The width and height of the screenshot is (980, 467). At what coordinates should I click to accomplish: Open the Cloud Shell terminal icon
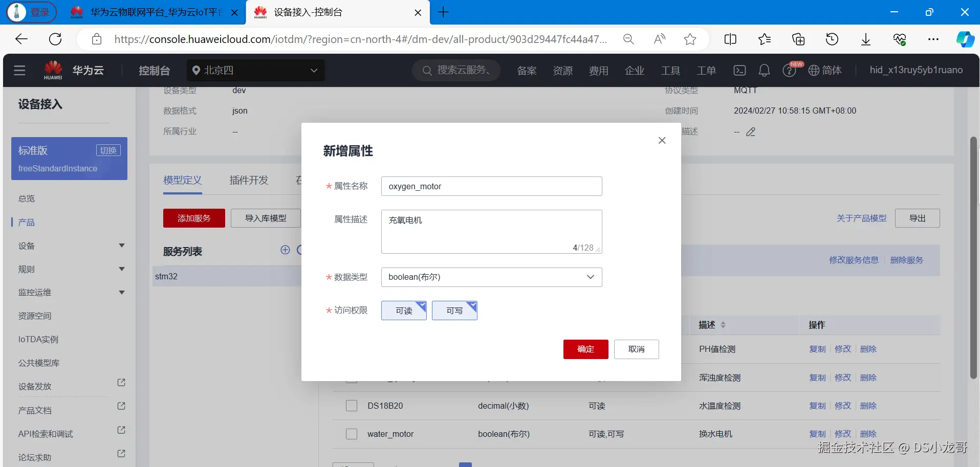739,71
